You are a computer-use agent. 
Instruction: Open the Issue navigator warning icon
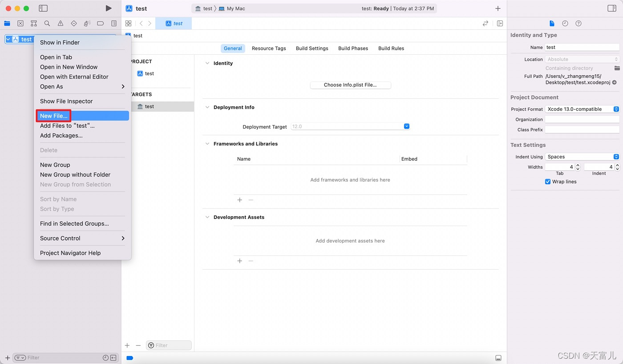click(x=61, y=23)
